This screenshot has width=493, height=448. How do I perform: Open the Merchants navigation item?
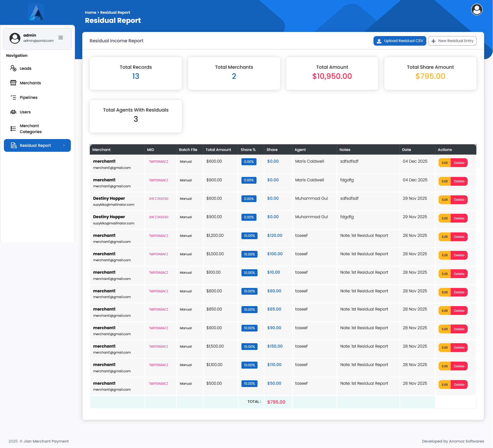(30, 83)
